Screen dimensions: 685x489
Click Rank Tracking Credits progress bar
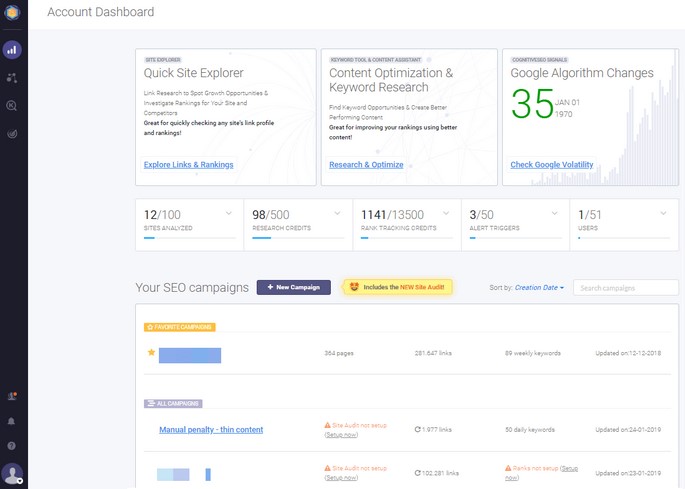[x=407, y=238]
